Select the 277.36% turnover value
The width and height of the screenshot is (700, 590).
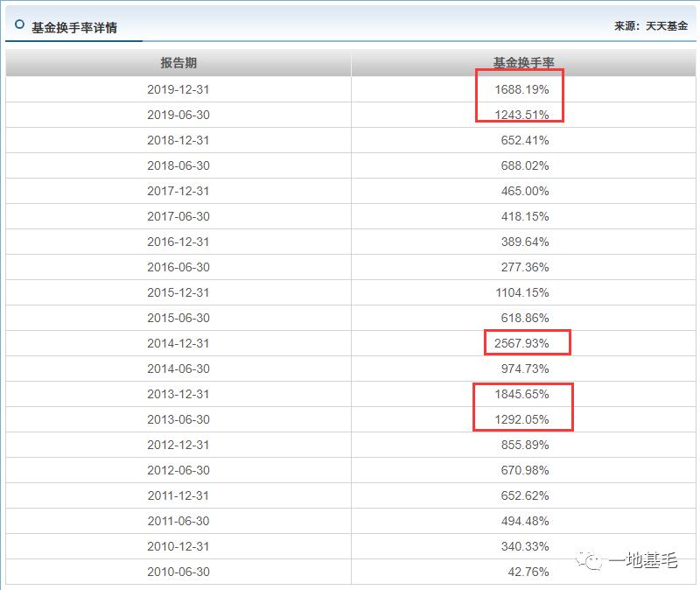click(525, 267)
